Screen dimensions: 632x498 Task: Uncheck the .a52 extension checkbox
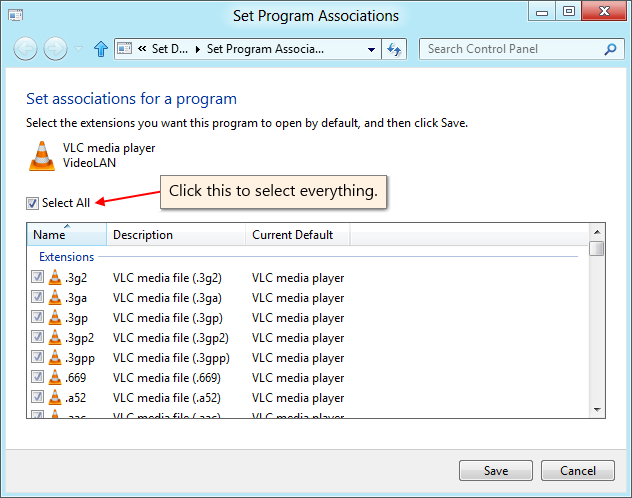tap(37, 398)
